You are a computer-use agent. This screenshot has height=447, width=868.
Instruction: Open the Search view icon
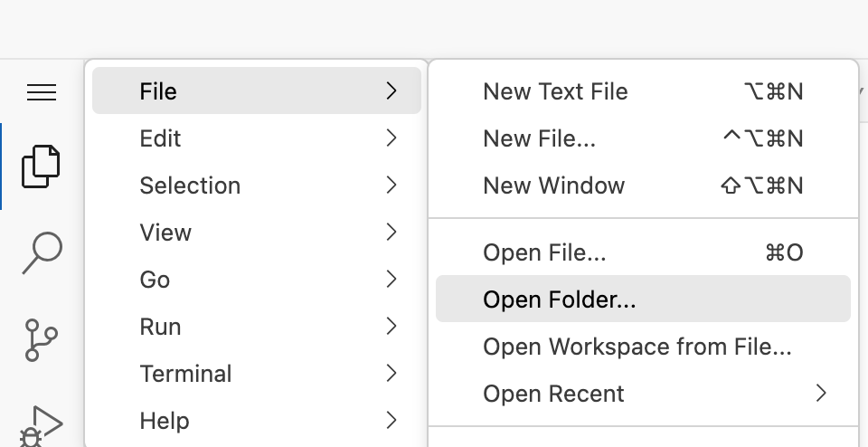click(41, 252)
